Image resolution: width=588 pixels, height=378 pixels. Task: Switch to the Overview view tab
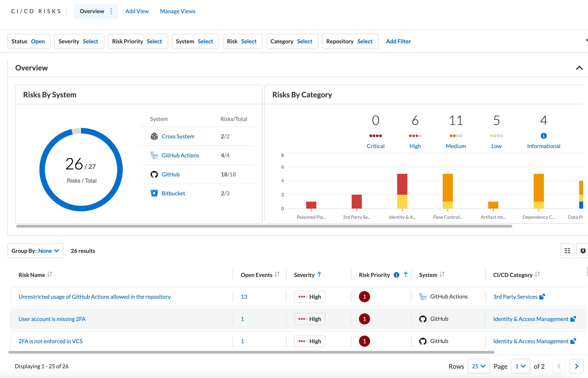92,11
